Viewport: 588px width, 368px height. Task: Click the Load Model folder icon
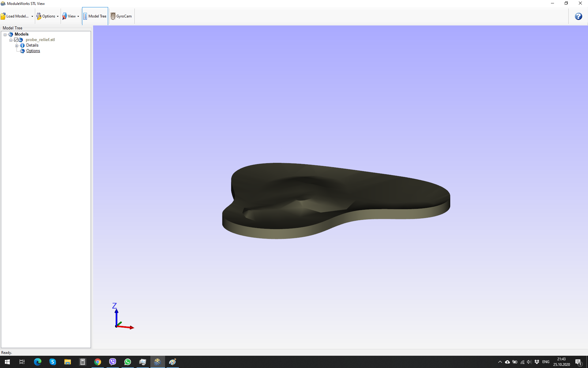click(x=3, y=16)
